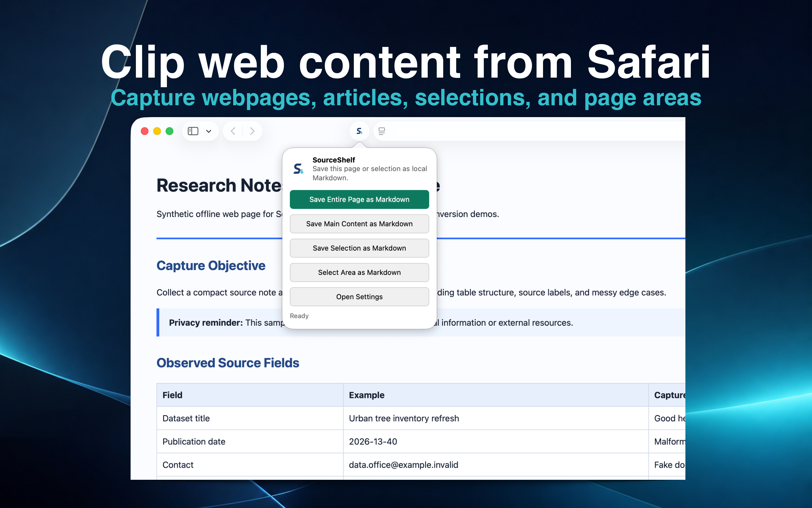The width and height of the screenshot is (812, 508).
Task: Click the "Ready" status text in popup
Action: click(299, 316)
